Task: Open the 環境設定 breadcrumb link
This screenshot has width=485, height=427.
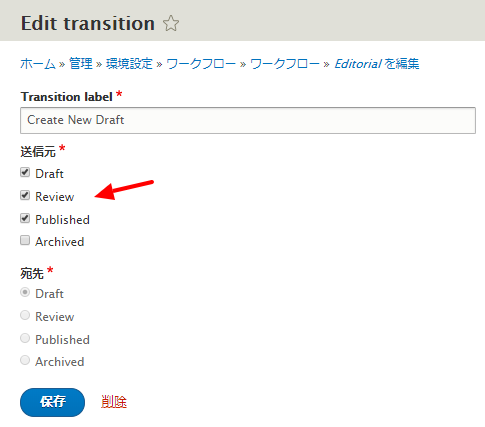Action: (x=129, y=64)
